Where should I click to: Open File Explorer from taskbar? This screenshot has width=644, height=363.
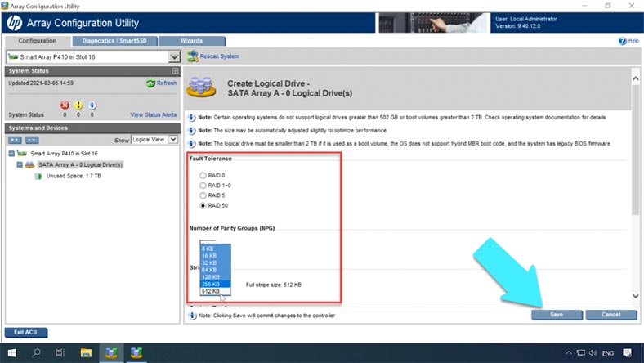click(x=86, y=352)
